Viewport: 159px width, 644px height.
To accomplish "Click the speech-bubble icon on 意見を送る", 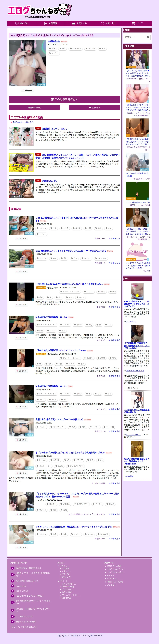I will pyautogui.click(x=90, y=108).
